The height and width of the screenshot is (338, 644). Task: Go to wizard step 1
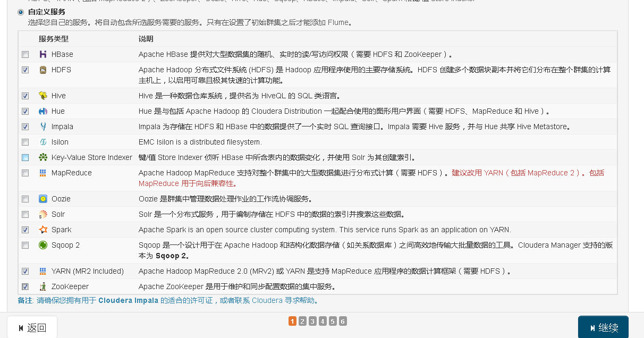292,321
